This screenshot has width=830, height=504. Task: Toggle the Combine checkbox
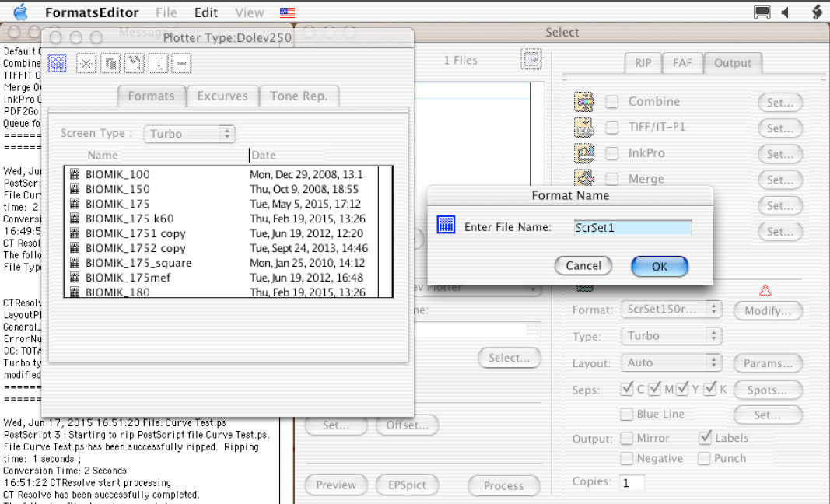click(x=612, y=102)
